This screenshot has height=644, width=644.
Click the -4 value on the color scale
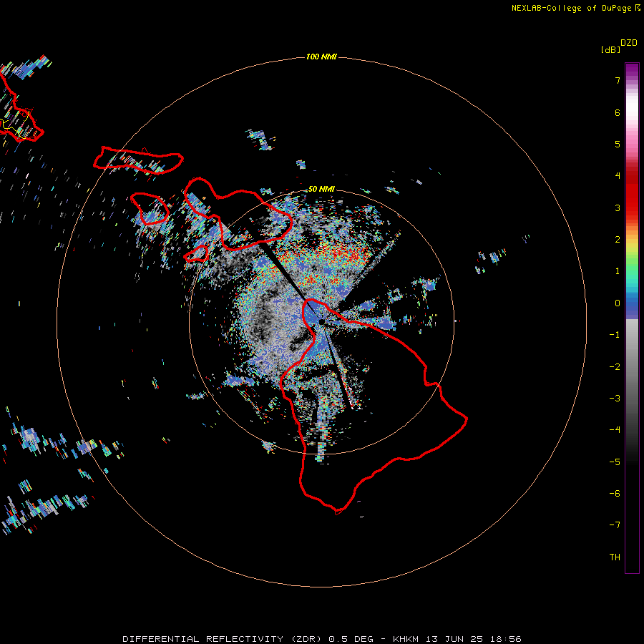615,430
